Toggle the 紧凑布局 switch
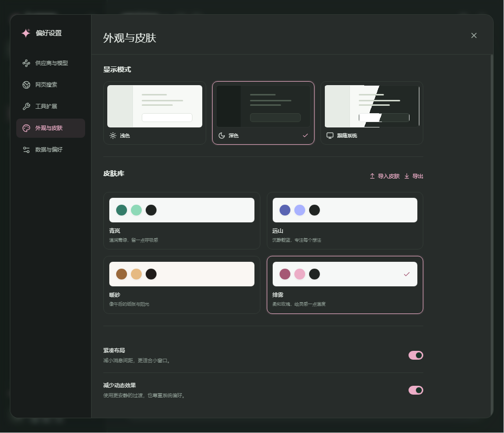Viewport: 504px width, 433px height. click(415, 355)
